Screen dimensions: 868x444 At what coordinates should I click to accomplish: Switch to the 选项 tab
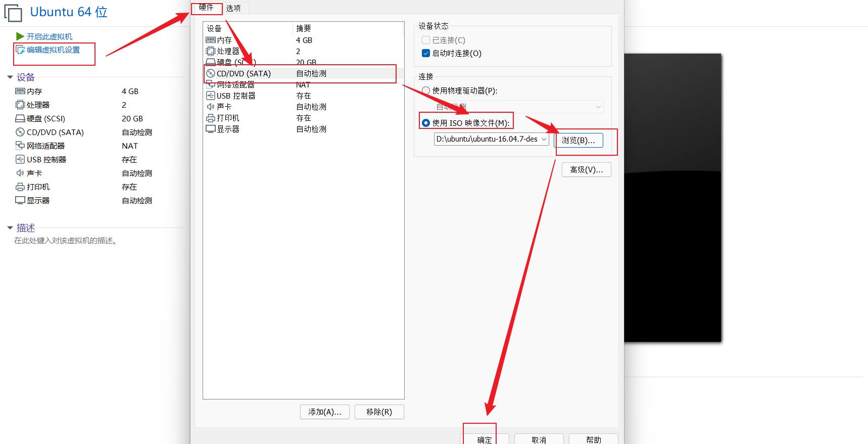[x=233, y=8]
